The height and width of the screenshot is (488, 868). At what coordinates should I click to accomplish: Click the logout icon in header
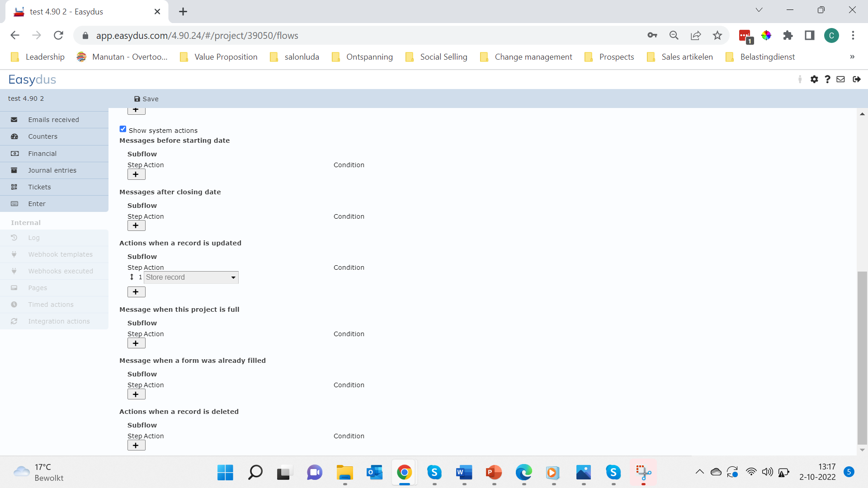click(857, 80)
